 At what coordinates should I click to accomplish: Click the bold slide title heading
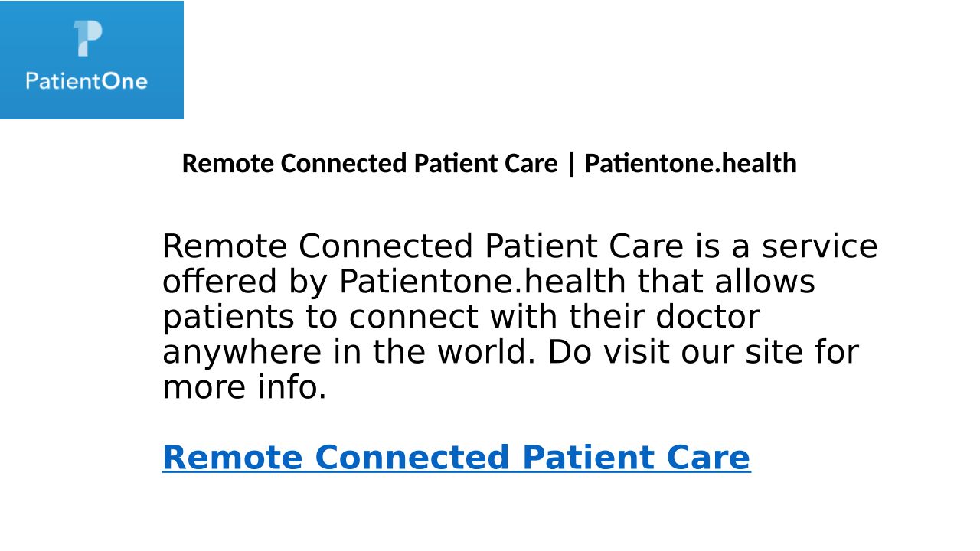[x=488, y=164]
